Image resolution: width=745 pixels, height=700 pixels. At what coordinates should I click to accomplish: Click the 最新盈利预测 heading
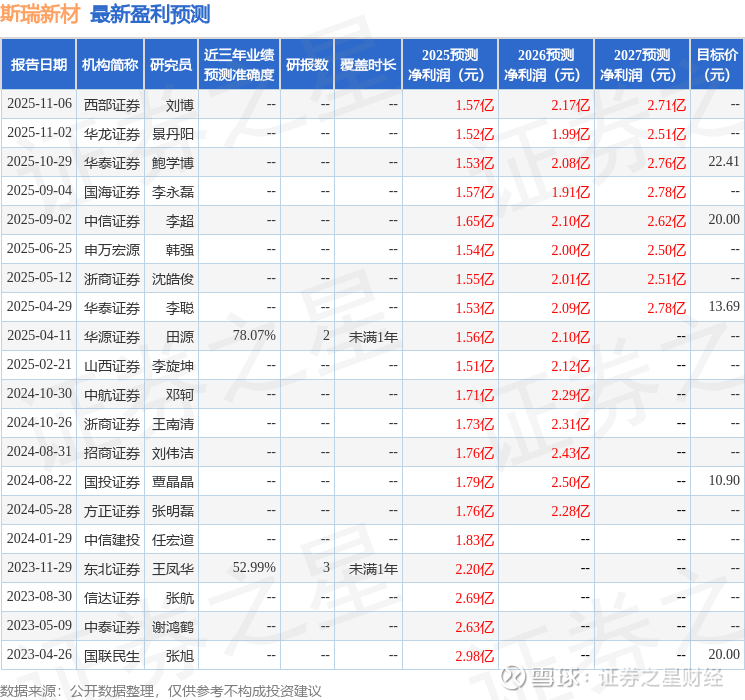click(x=150, y=14)
